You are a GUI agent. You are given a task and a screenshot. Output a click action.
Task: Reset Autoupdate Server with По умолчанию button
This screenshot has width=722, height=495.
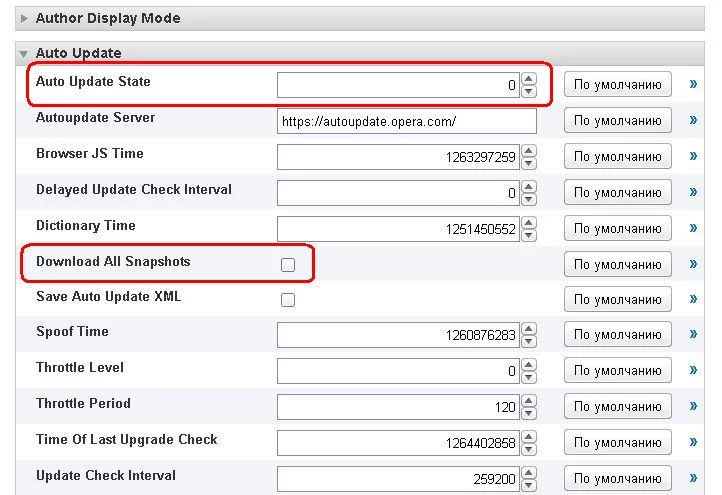(x=617, y=121)
